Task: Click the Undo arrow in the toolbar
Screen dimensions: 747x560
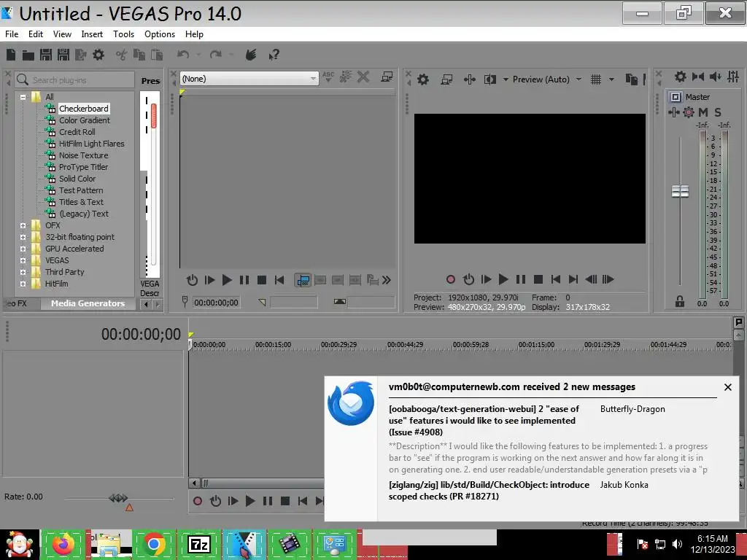Action: pyautogui.click(x=183, y=55)
